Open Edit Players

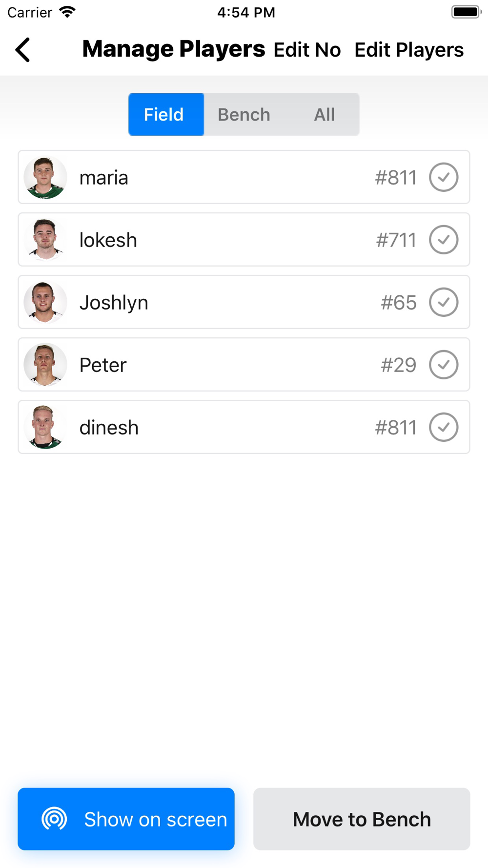coord(409,50)
